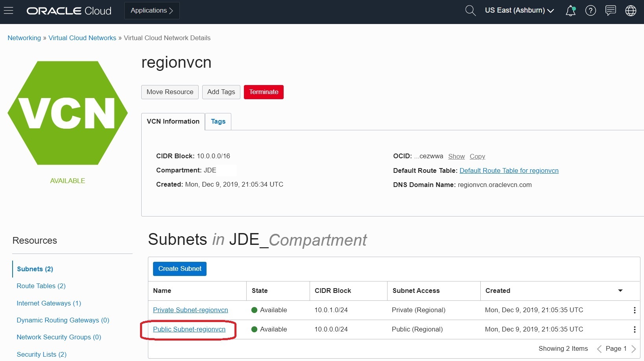The height and width of the screenshot is (361, 644).
Task: Click the Oracle Cloud logo
Action: pos(69,11)
